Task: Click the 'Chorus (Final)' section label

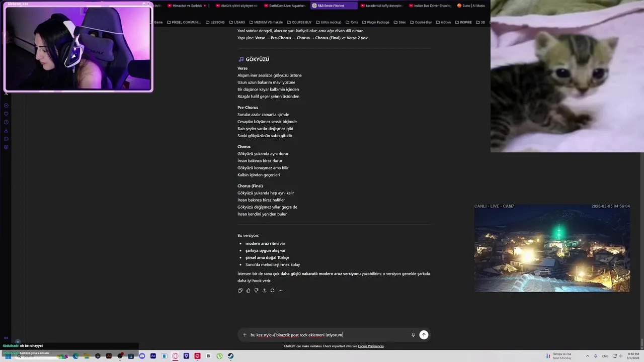Action: [x=250, y=186]
